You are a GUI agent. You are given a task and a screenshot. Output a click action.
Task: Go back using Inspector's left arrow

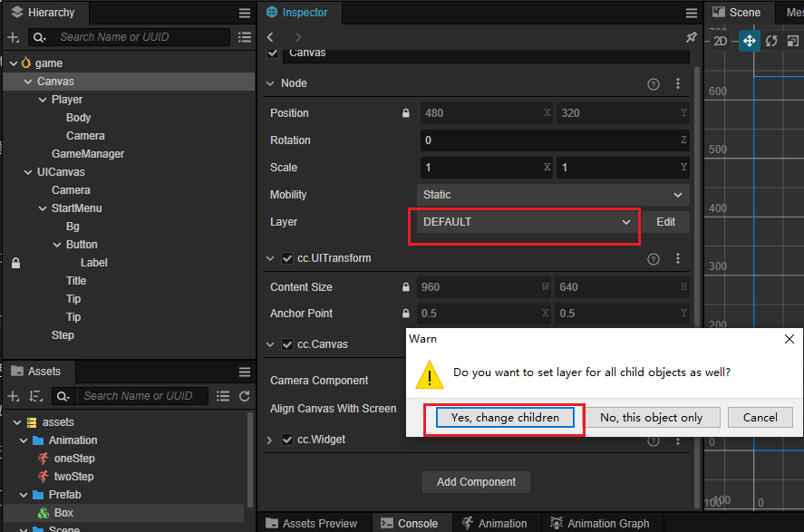coord(270,37)
